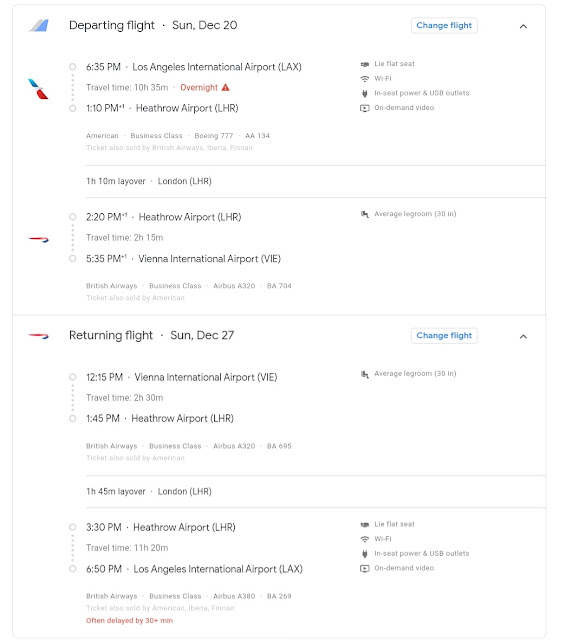Click the 1h 10m layover London row
Viewport: 585px width, 640px height.
tap(316, 181)
